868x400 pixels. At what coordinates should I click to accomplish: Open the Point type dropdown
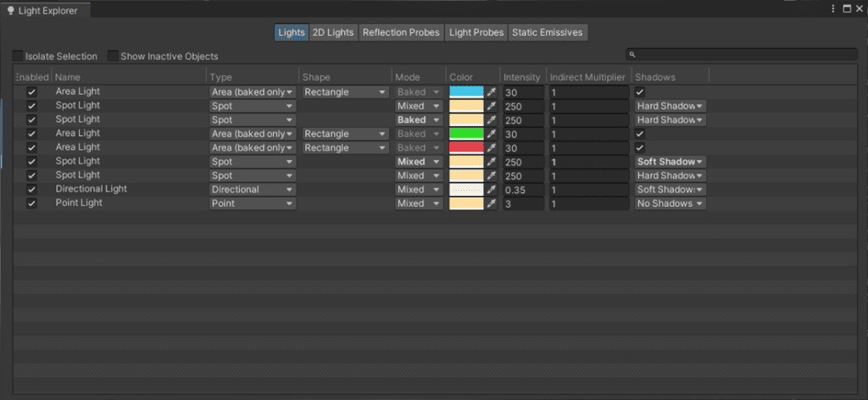point(253,203)
